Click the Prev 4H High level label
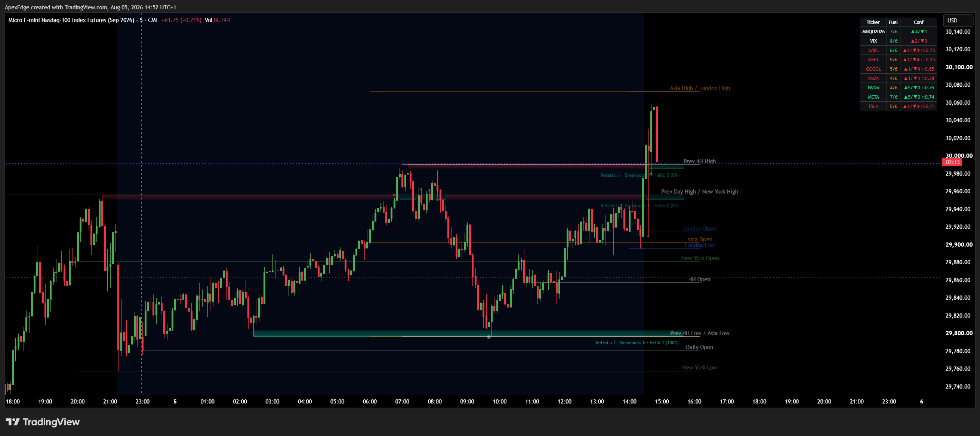Viewport: 980px width, 436px height. [699, 161]
